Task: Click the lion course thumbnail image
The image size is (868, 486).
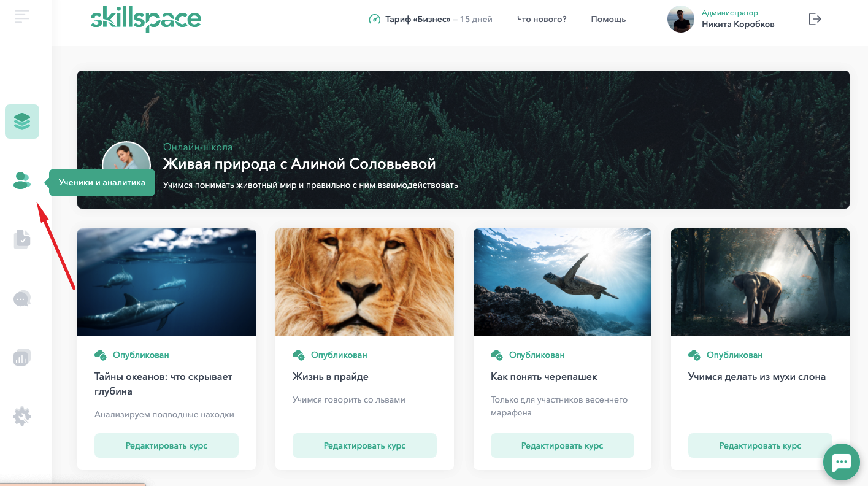Action: pyautogui.click(x=364, y=282)
